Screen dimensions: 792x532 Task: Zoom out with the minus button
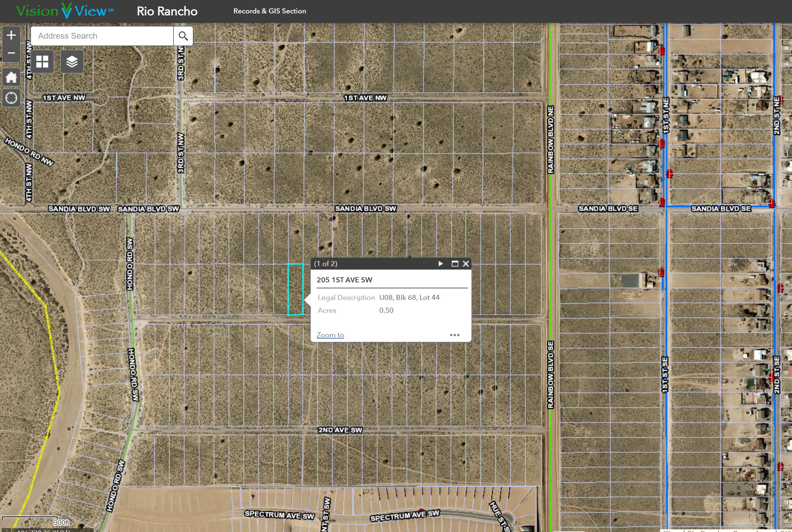coord(11,53)
